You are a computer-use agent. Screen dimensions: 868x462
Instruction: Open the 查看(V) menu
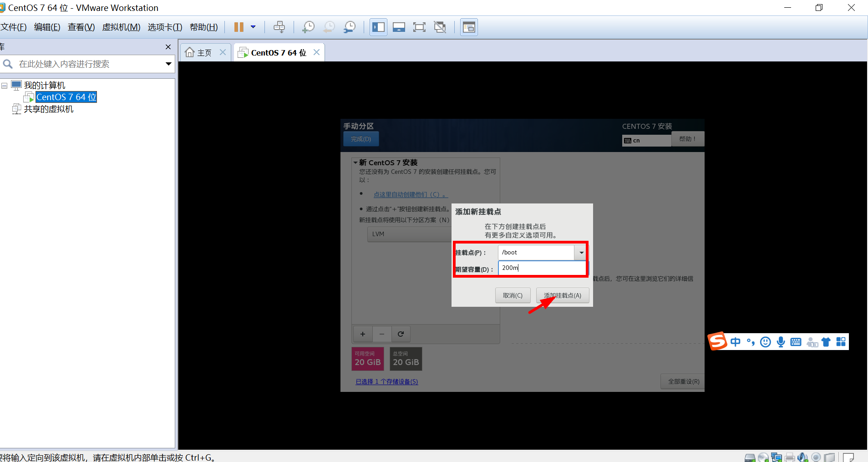click(x=81, y=27)
